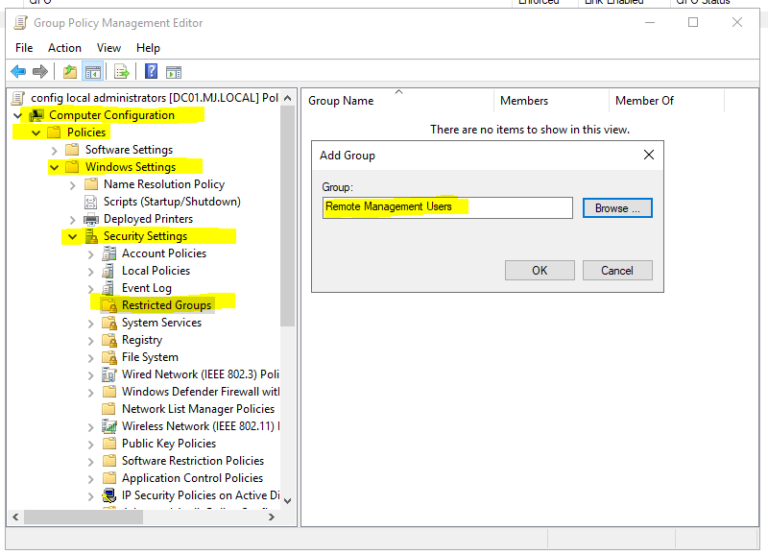Expand the Account Policies node
768x554 pixels.
tap(91, 254)
